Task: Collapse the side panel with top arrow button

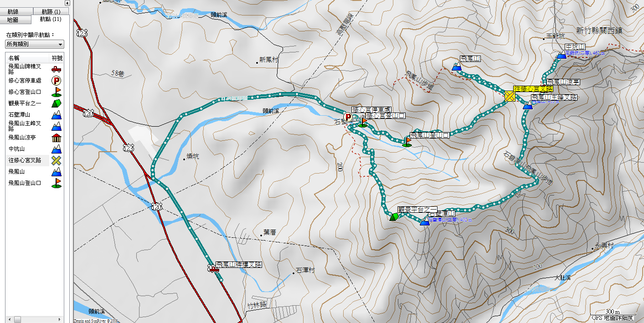Action: coord(67,3)
